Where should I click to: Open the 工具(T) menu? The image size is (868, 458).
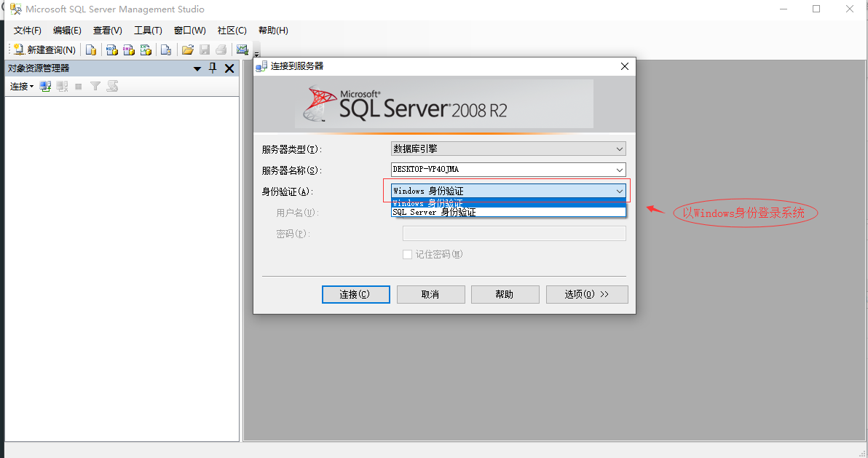pos(148,31)
